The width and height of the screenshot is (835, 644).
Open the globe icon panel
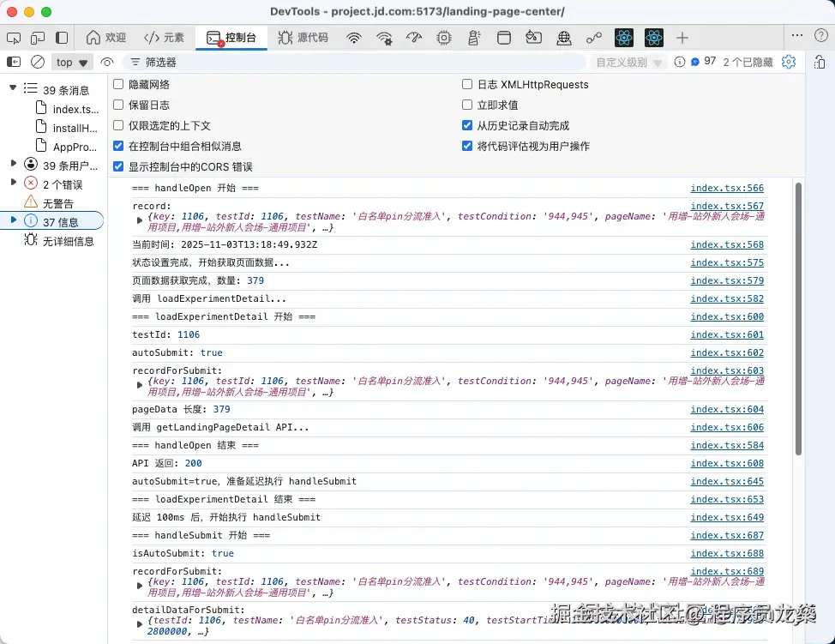pos(564,38)
